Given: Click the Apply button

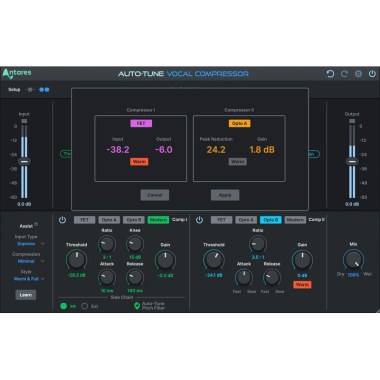Looking at the screenshot, I should pos(225,195).
